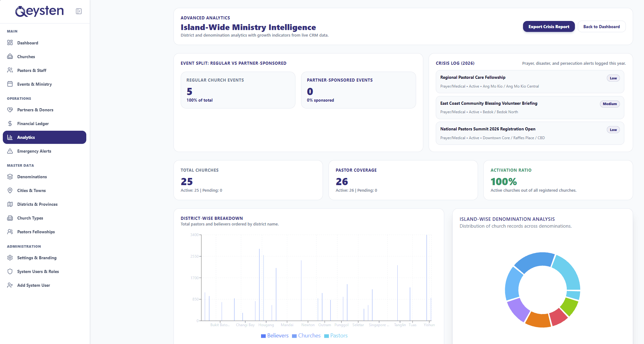Toggle the Pastors legend series

tap(336, 336)
